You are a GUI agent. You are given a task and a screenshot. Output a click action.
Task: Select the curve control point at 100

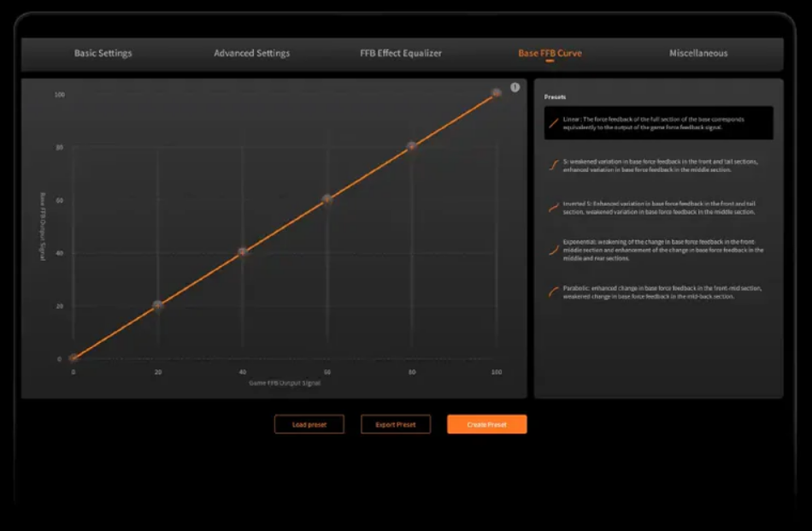(496, 93)
